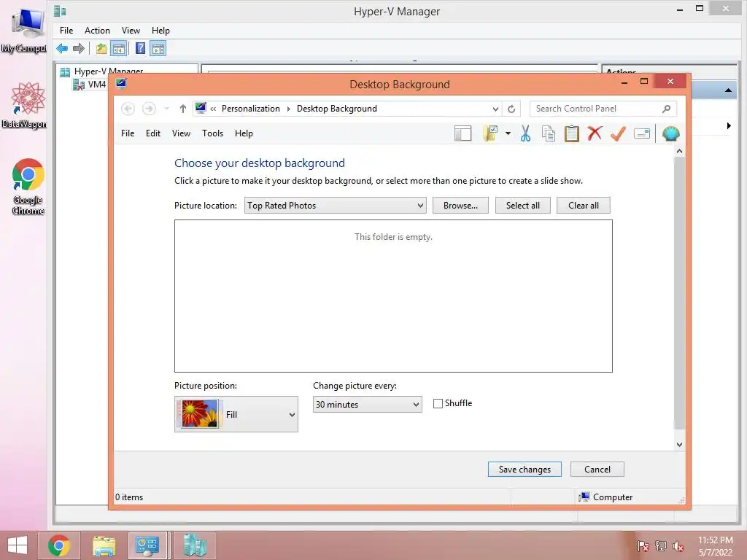Viewport: 747px width, 560px height.
Task: Click the network tray icon
Action: tap(661, 545)
